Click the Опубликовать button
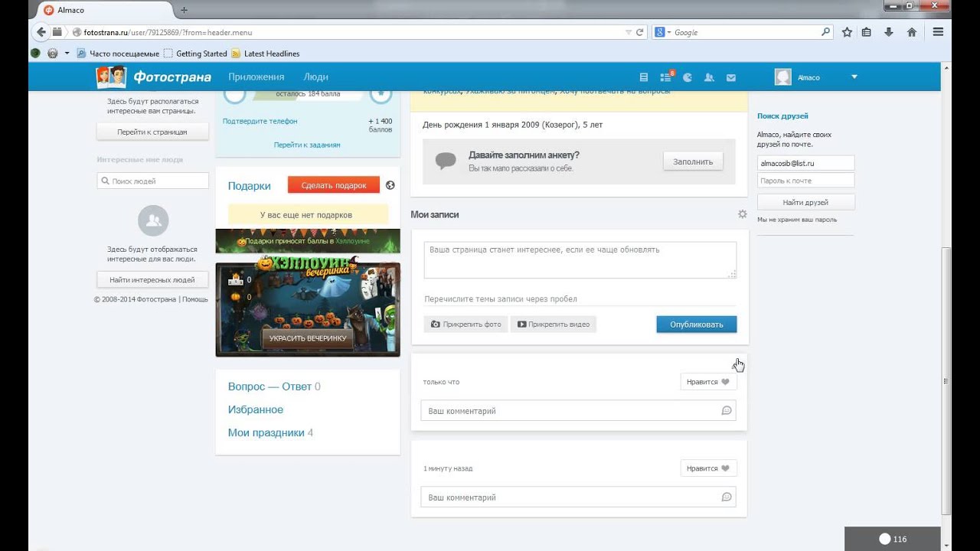The width and height of the screenshot is (980, 551). pyautogui.click(x=697, y=324)
